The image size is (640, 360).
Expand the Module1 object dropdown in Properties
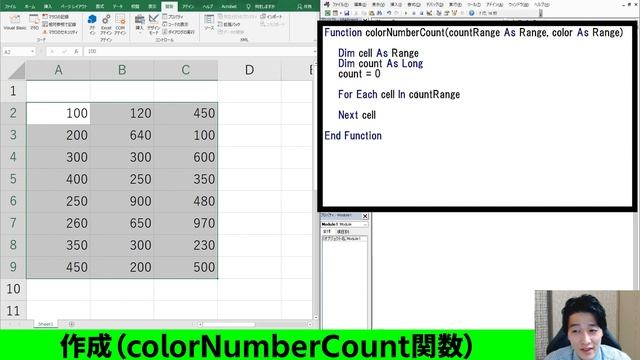(x=365, y=224)
